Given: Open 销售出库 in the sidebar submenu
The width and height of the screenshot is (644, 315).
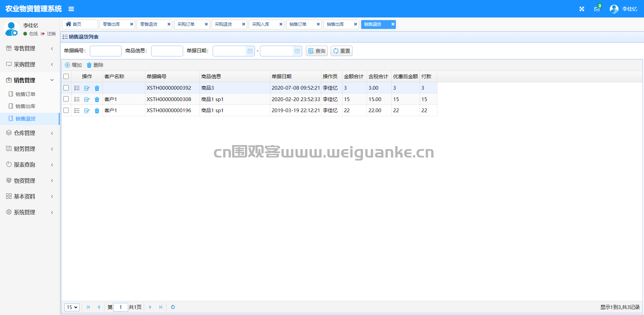Looking at the screenshot, I should click(x=30, y=106).
